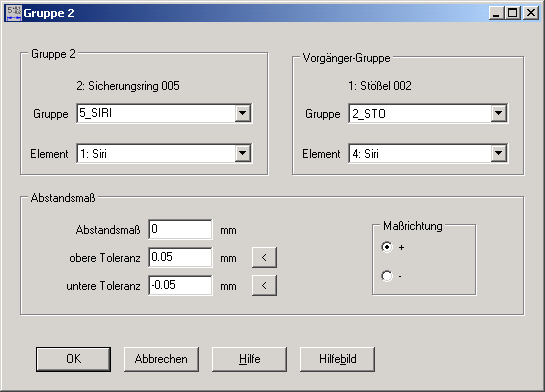The image size is (545, 392).
Task: Click the Gruppe 2 title bar icon
Action: pos(14,13)
